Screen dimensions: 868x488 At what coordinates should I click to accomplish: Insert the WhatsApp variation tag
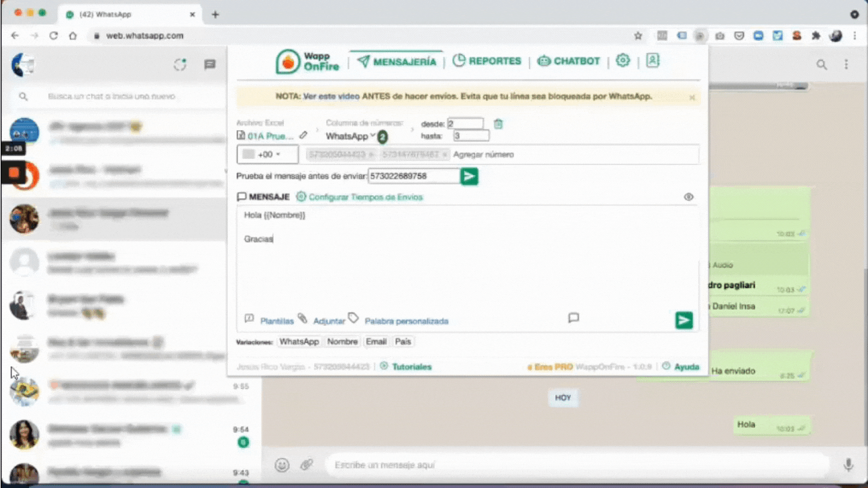click(x=299, y=342)
